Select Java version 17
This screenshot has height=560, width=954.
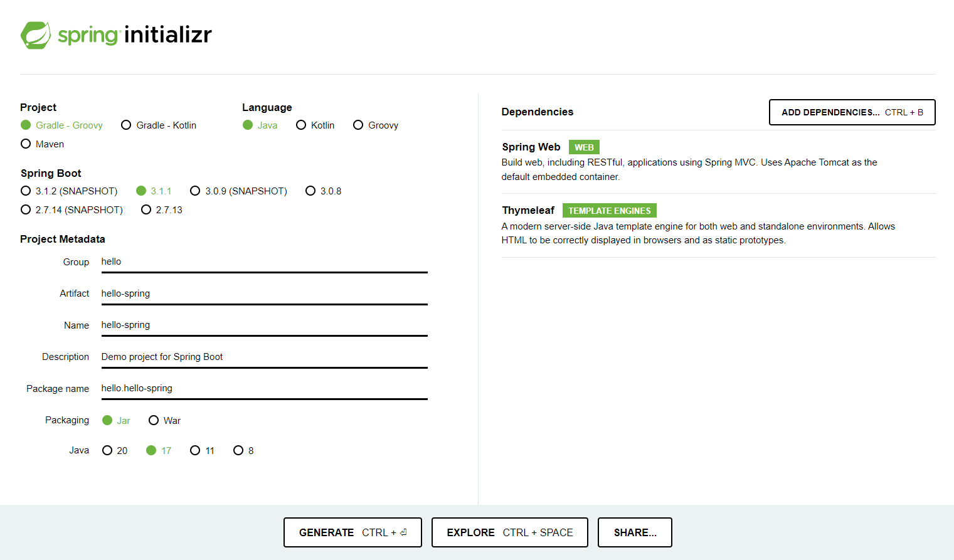pyautogui.click(x=159, y=451)
